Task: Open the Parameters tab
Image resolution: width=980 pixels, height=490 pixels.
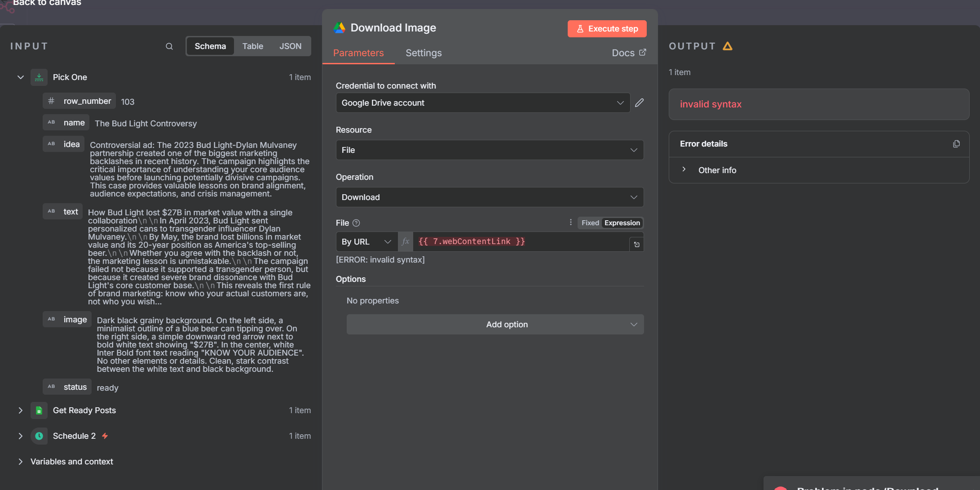Action: pyautogui.click(x=358, y=53)
